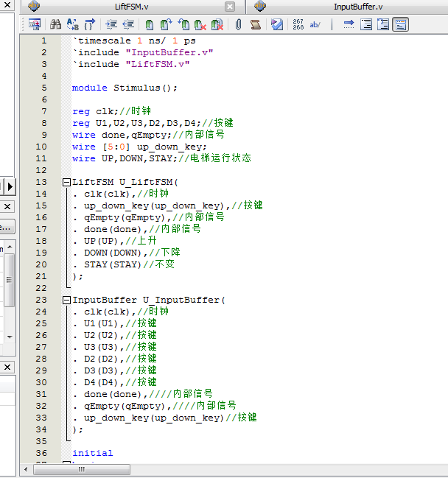Close the bottom left side panel
Screen dimensions: 448x478
point(7,367)
